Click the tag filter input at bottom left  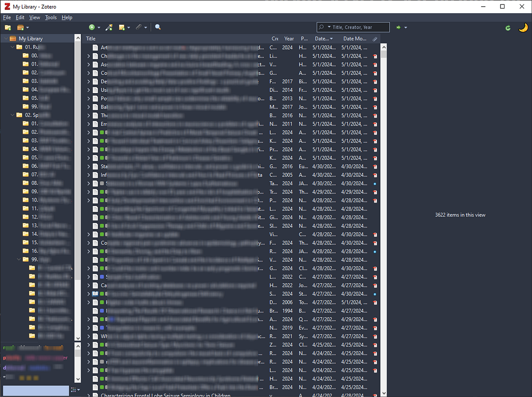point(35,390)
